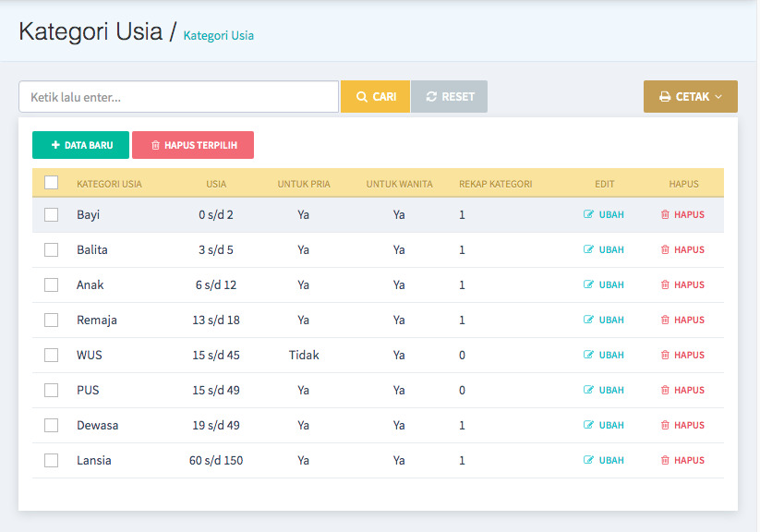Image resolution: width=760 pixels, height=532 pixels.
Task: Click the edit pencil icon for Bayi row
Action: click(x=588, y=215)
